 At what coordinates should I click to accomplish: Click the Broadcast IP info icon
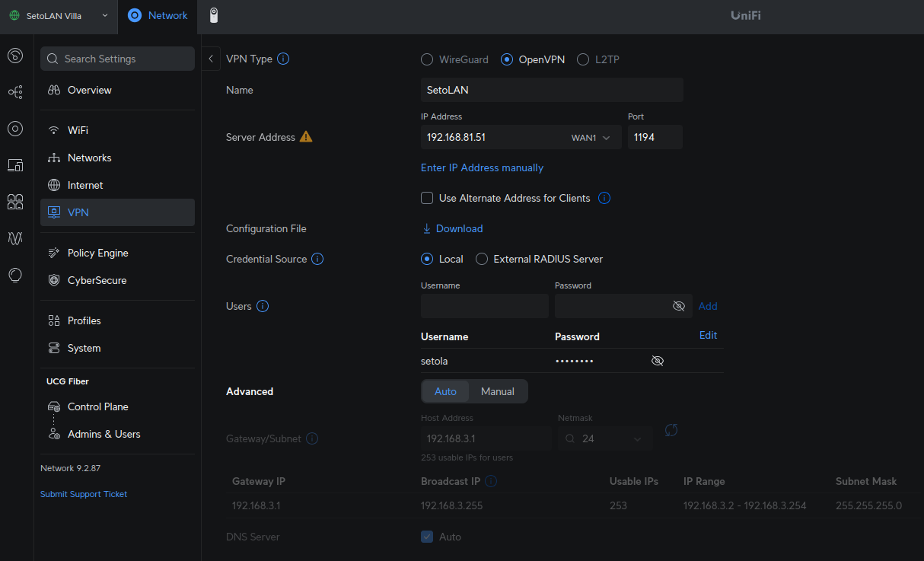(491, 481)
